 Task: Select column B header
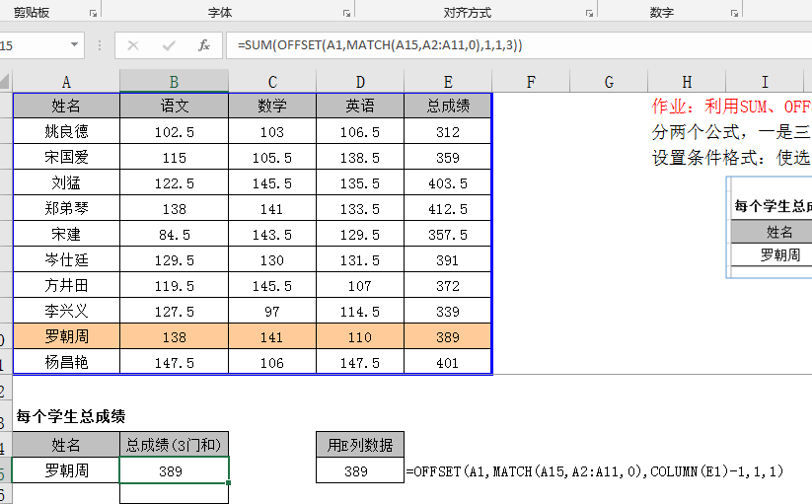coord(174,81)
